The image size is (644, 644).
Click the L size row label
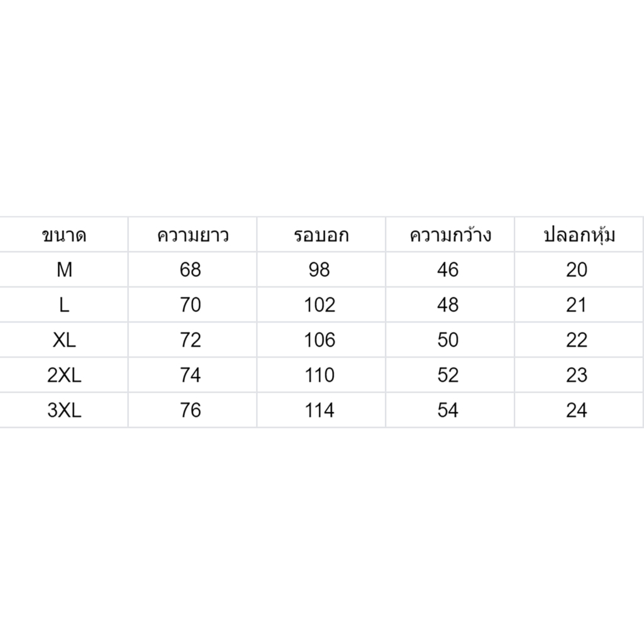click(x=64, y=305)
